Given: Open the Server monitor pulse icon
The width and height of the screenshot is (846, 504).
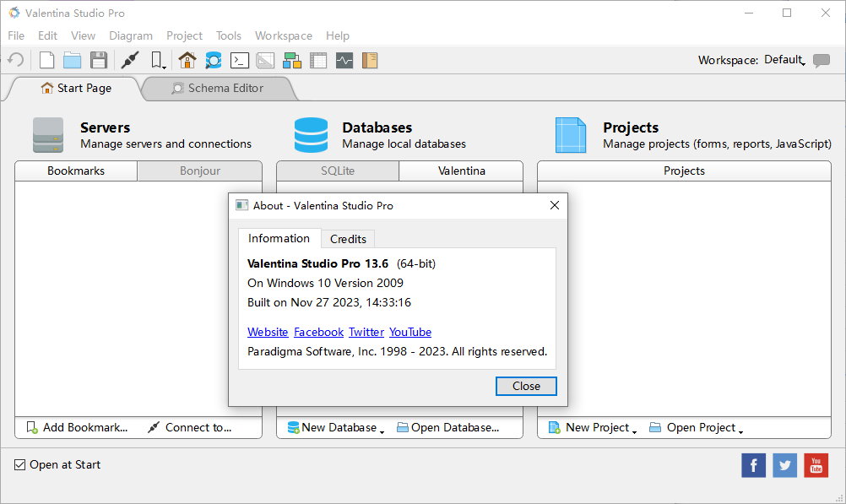Looking at the screenshot, I should pos(344,60).
